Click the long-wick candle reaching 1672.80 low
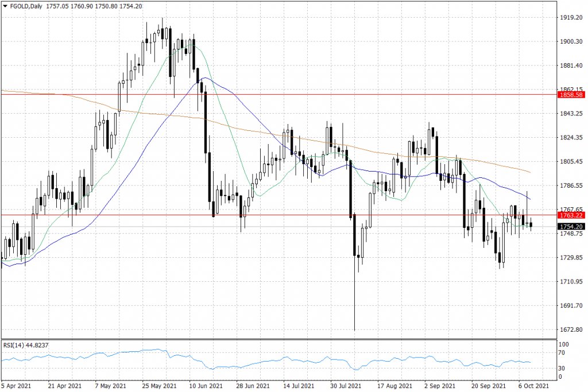The width and height of the screenshot is (588, 392). [354, 272]
